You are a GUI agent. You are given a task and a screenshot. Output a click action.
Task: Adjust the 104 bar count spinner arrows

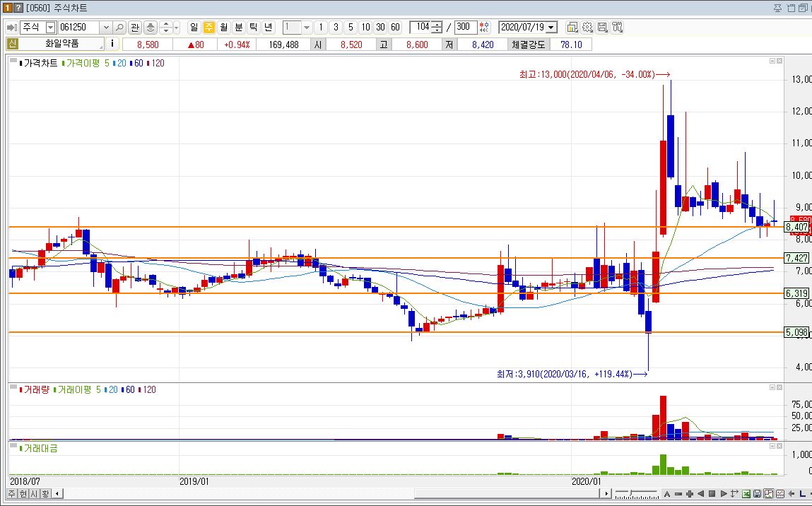pos(437,27)
